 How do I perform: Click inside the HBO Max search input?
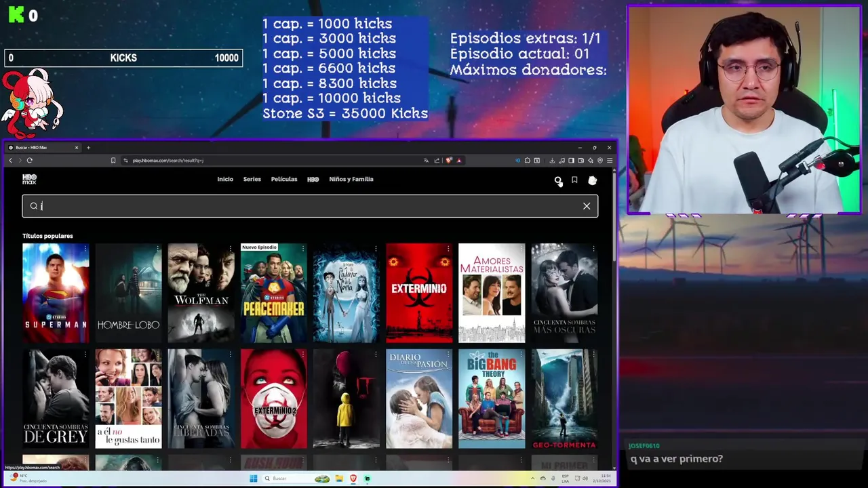310,206
